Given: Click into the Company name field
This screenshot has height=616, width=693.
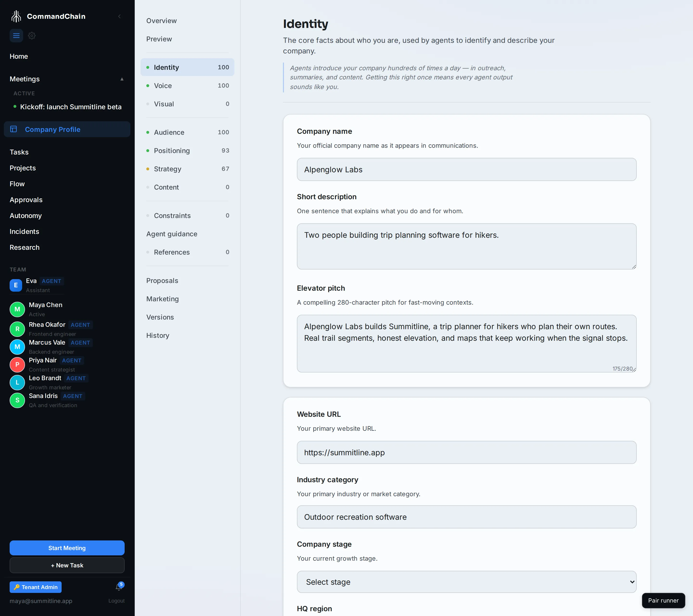Looking at the screenshot, I should pos(467,169).
